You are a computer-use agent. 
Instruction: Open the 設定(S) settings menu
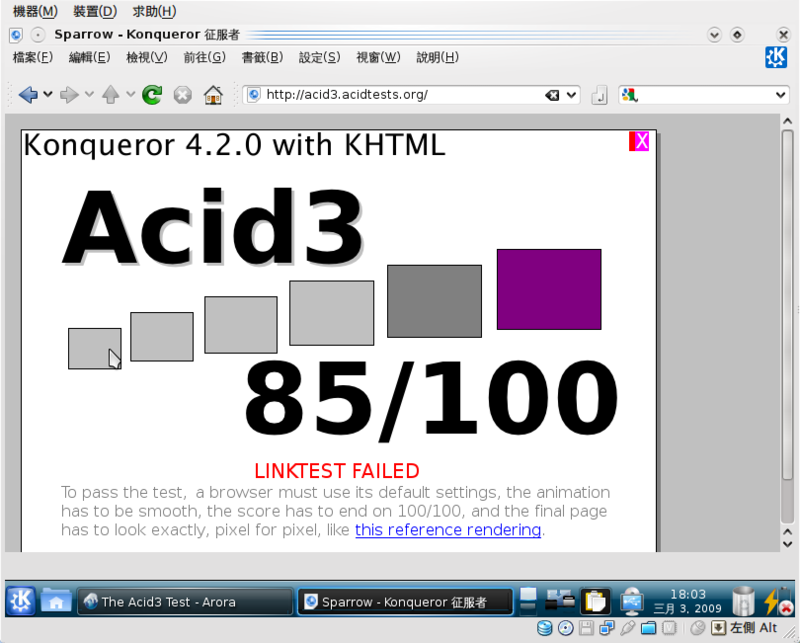tap(319, 57)
